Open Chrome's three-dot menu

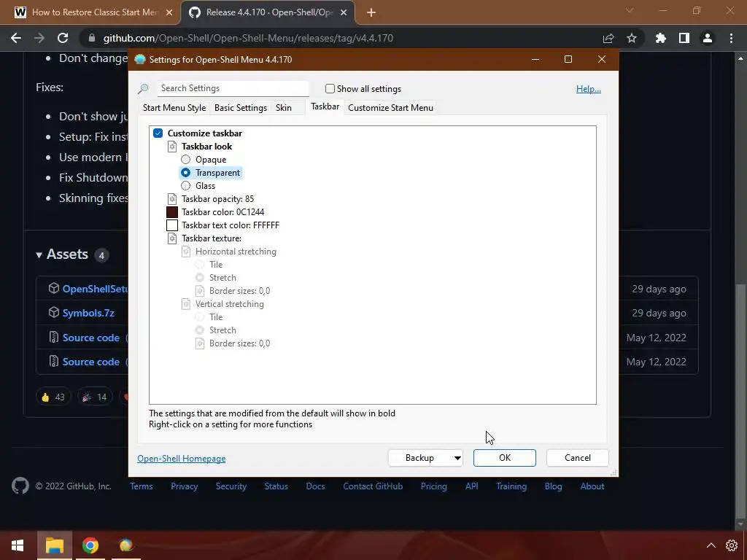point(731,38)
